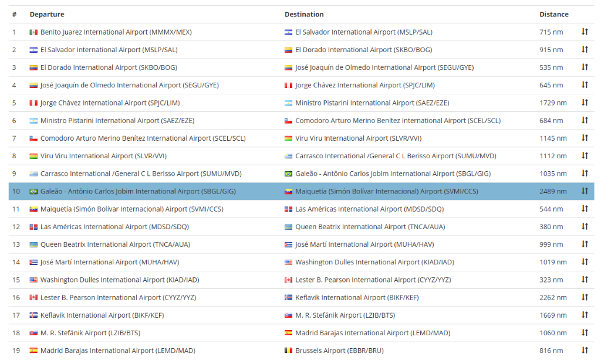Select Madrid Barajas destination in row 18

(373, 333)
